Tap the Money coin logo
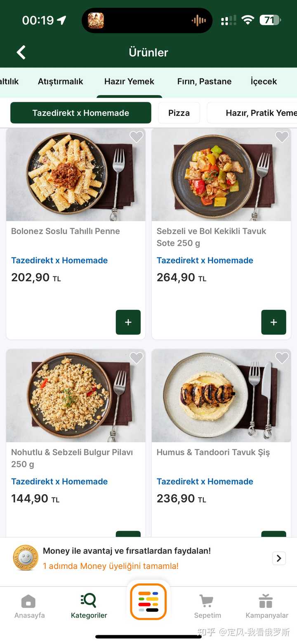This screenshot has height=644, width=297. (26, 558)
